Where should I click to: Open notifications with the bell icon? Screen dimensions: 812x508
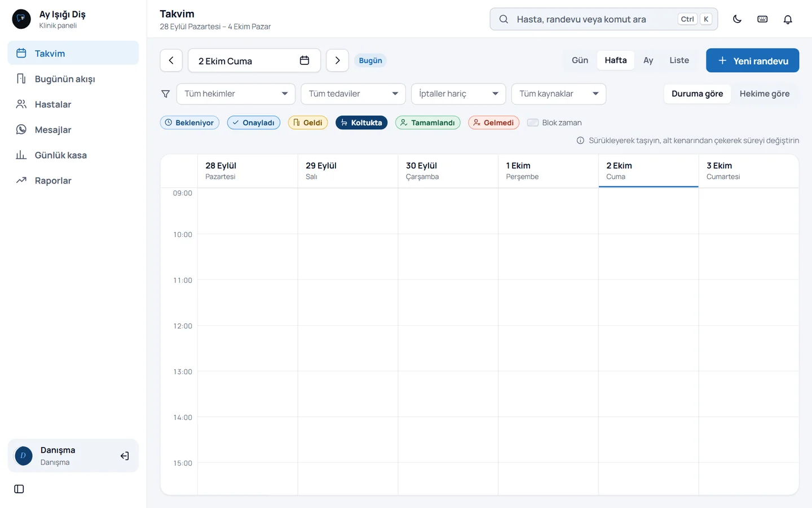pyautogui.click(x=788, y=19)
